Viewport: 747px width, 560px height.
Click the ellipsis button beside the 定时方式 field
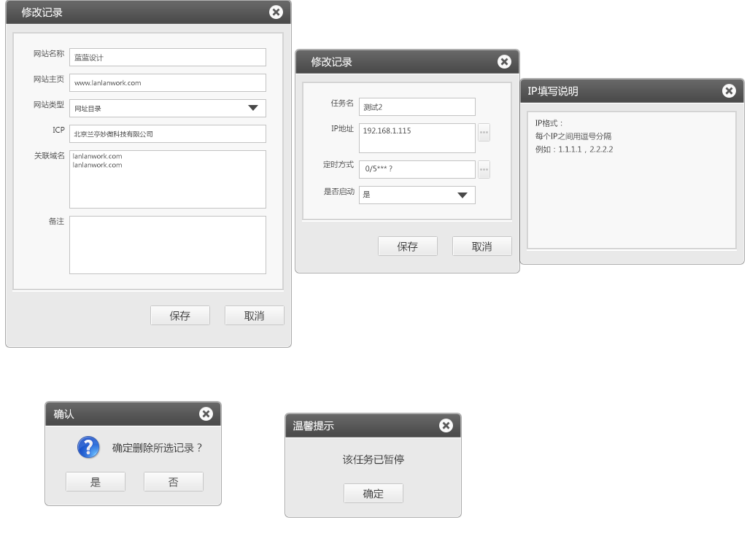pos(484,169)
